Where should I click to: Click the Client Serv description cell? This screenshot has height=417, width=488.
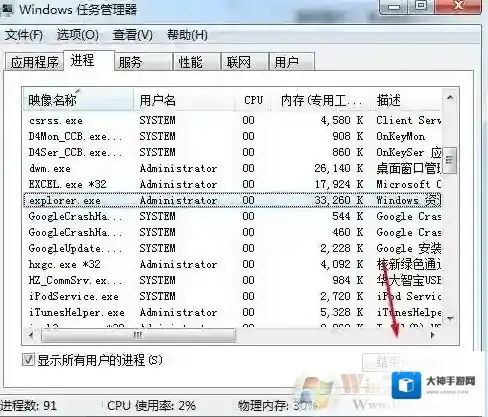[x=409, y=120]
